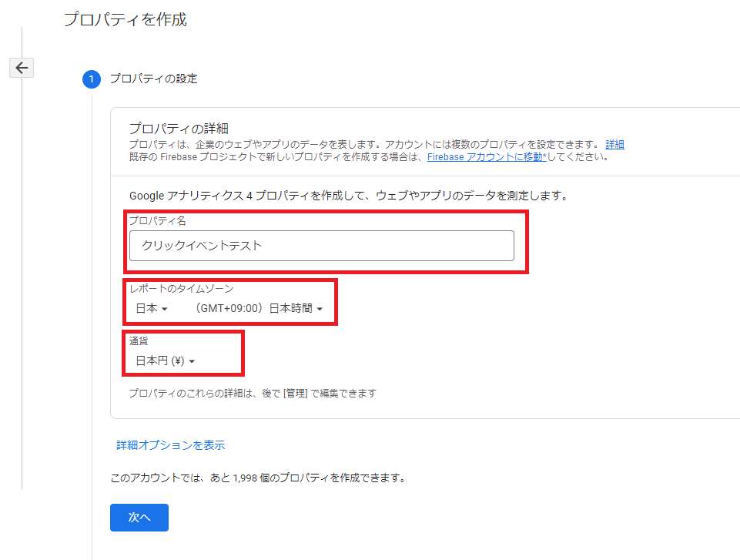Focus the プロパティ名 text field
Image resolution: width=740 pixels, height=560 pixels.
321,246
